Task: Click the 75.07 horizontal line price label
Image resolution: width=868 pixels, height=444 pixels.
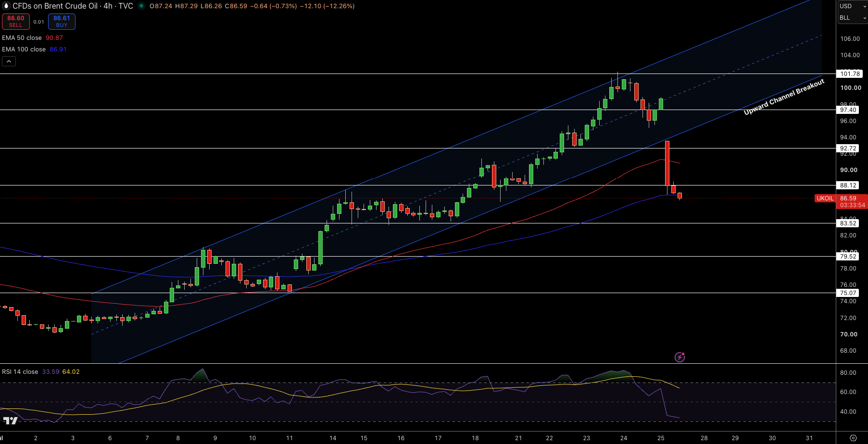Action: (848, 293)
